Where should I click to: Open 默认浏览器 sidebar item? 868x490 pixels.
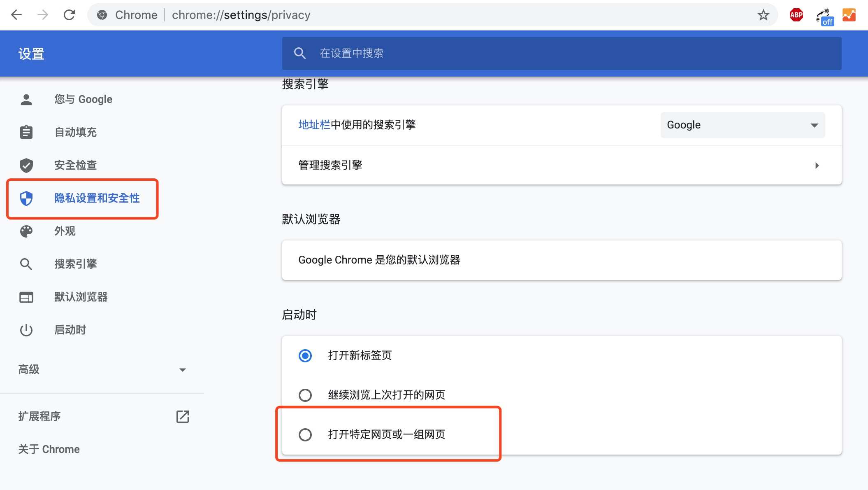point(81,297)
